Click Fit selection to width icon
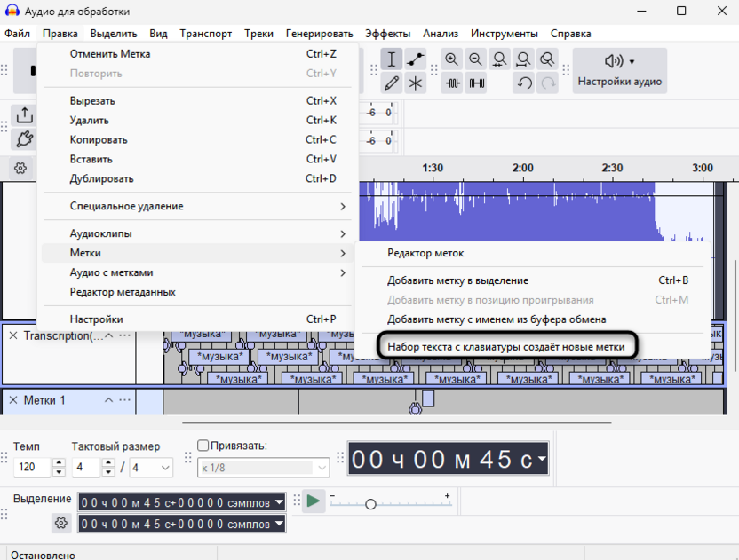Screen dimensions: 739x560 point(499,59)
